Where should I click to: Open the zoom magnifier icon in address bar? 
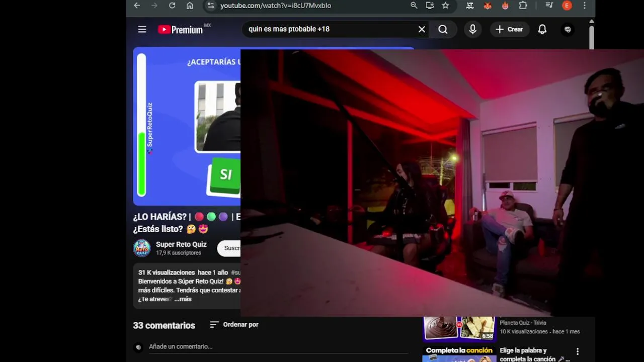pos(414,6)
